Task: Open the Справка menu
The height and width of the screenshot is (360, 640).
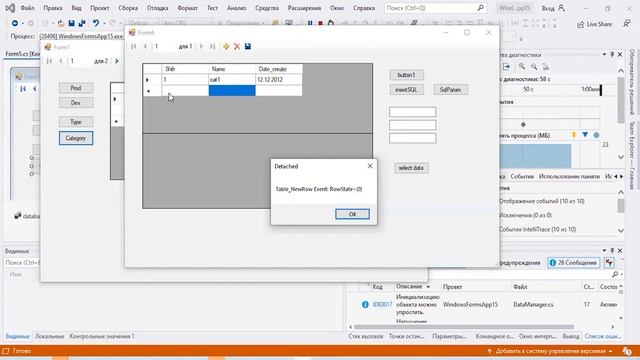Action: [x=364, y=8]
